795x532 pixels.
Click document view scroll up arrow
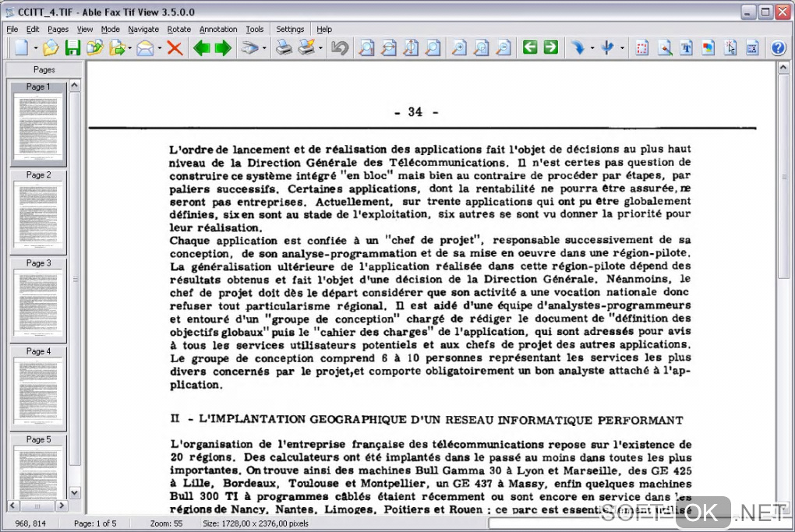783,67
